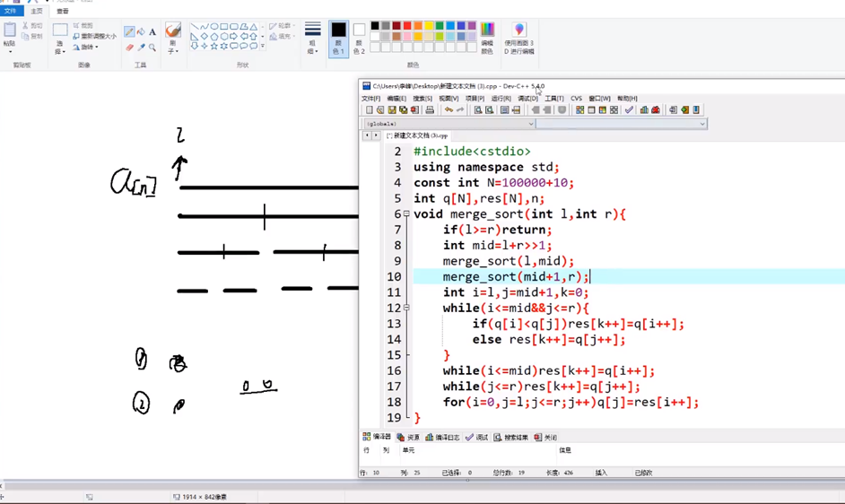Switch to the Resources bottom tab

pos(408,437)
